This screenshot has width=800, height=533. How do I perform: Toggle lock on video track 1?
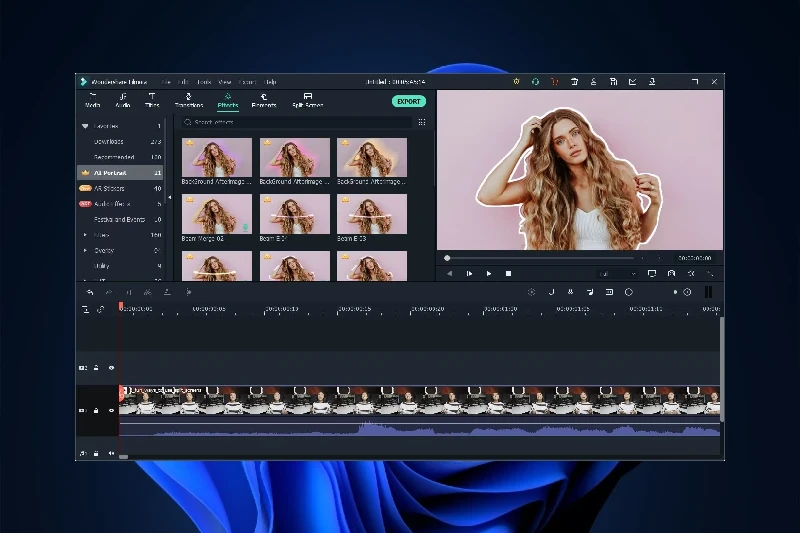96,411
